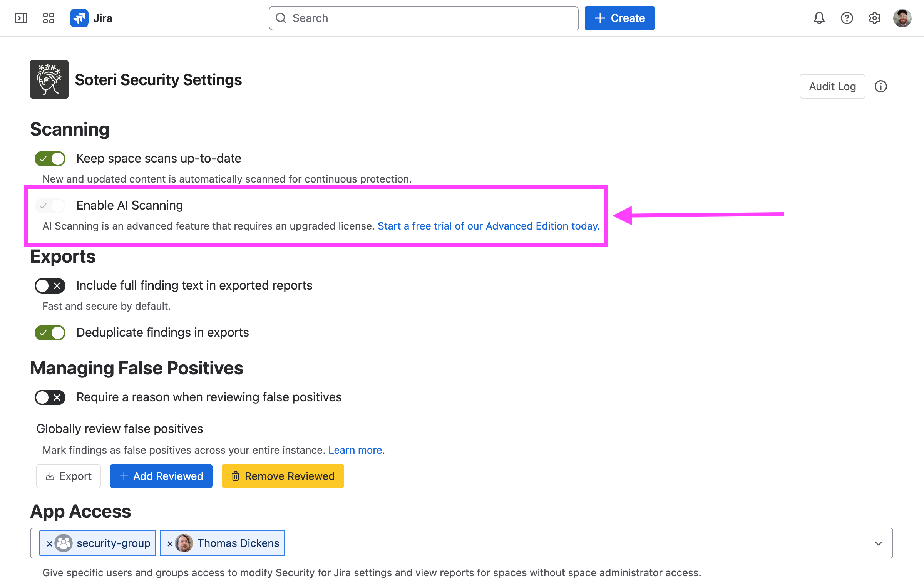Click the Jira logo
Screen dimensions: 924x587
coord(91,18)
